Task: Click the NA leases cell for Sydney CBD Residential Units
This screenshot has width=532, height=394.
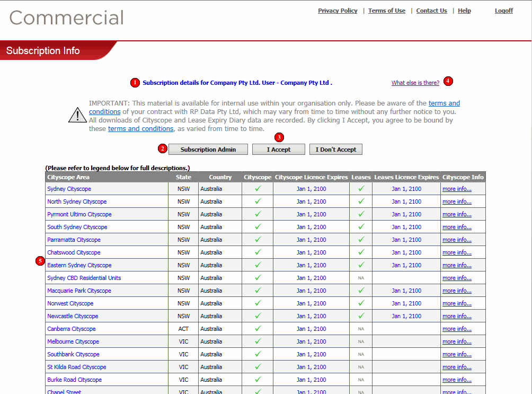Action: 361,278
